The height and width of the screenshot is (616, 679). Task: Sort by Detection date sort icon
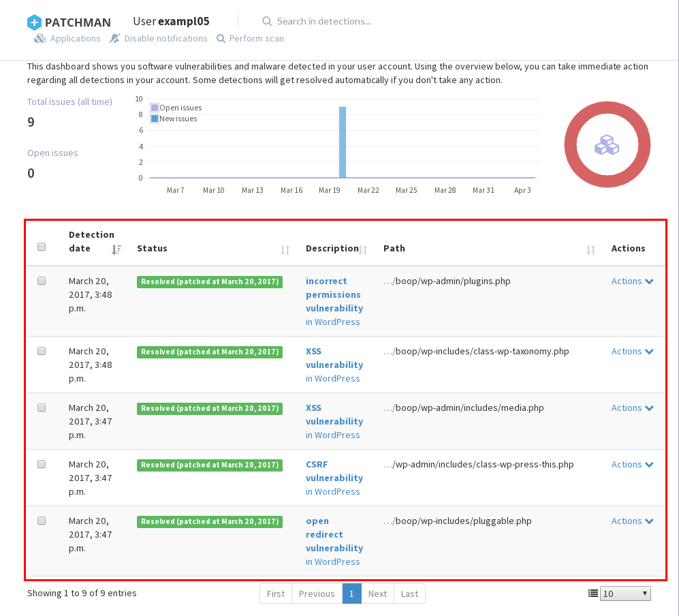(116, 249)
